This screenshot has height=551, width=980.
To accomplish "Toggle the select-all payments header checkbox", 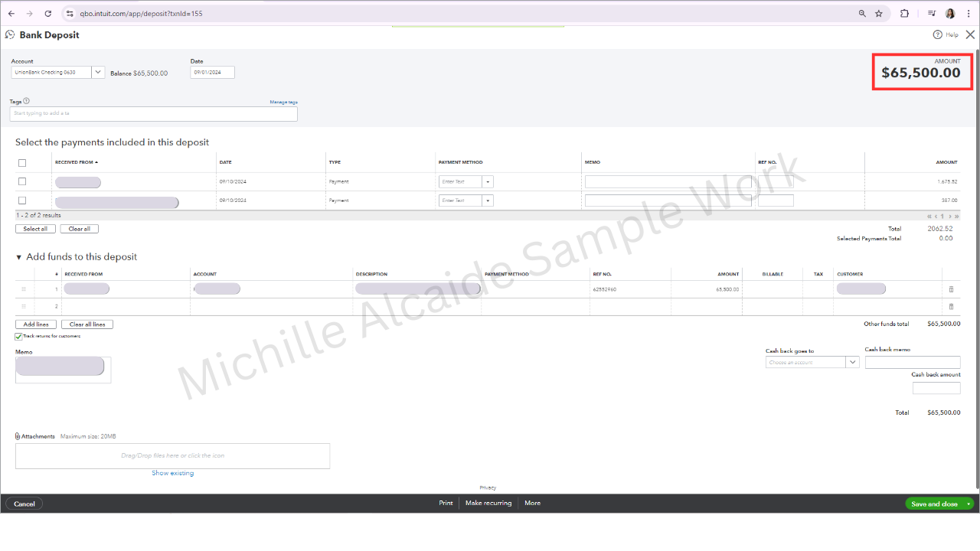I will (x=22, y=163).
